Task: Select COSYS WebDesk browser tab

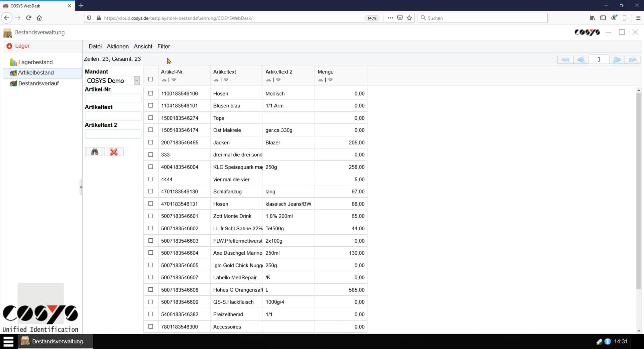Action: tap(37, 6)
